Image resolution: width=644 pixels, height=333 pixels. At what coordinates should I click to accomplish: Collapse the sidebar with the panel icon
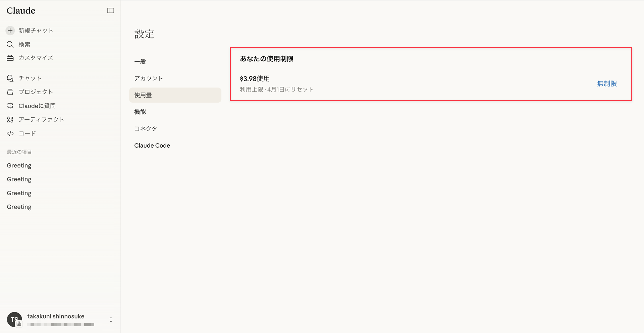pos(110,11)
